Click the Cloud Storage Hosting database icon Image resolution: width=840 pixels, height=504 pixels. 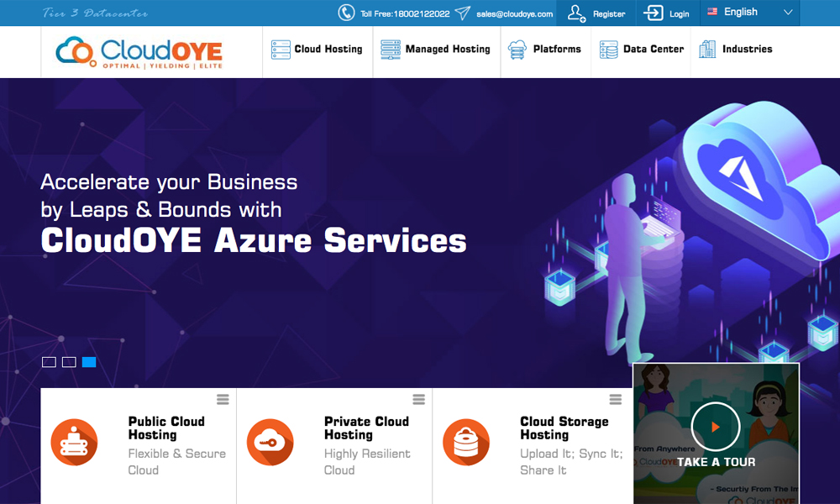click(x=465, y=442)
